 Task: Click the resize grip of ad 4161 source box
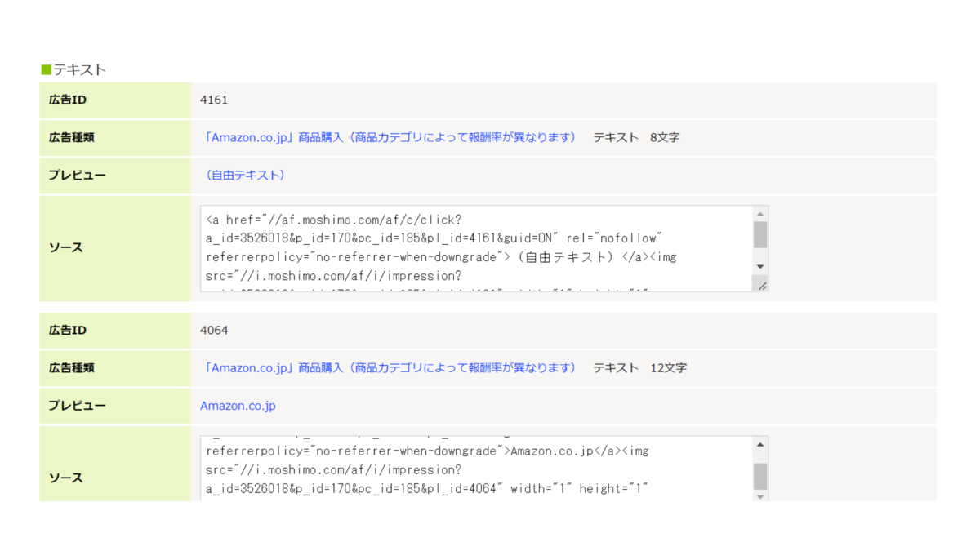(x=761, y=285)
